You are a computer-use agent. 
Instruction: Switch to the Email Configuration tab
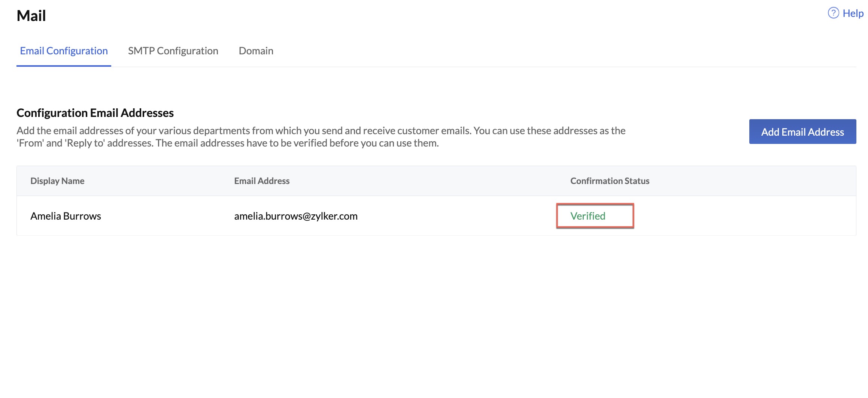pos(64,51)
